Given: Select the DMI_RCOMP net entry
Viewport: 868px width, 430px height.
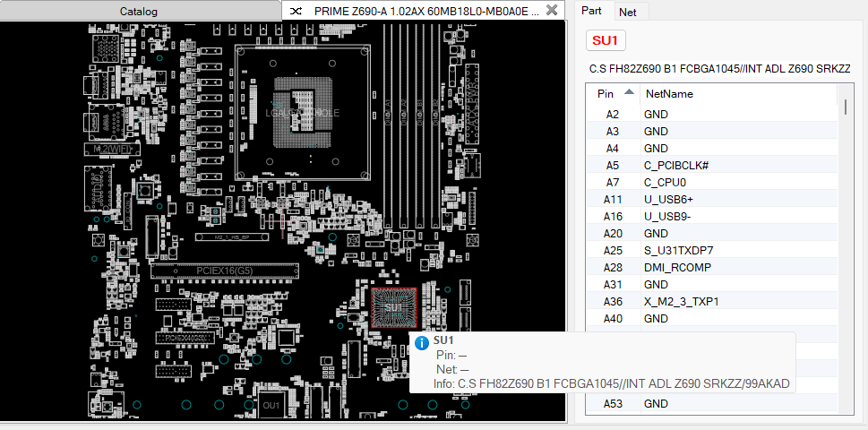Looking at the screenshot, I should pyautogui.click(x=677, y=268).
